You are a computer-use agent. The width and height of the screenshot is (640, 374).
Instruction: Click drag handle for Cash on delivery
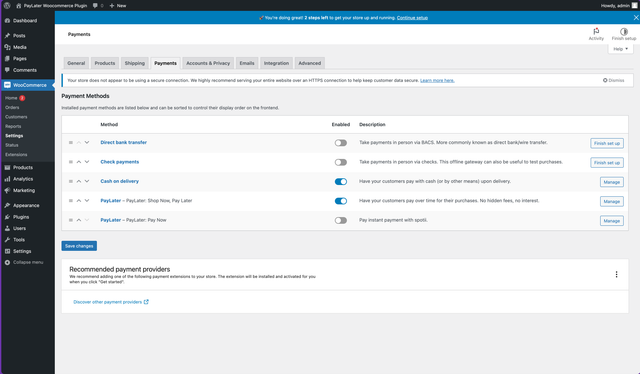click(71, 181)
